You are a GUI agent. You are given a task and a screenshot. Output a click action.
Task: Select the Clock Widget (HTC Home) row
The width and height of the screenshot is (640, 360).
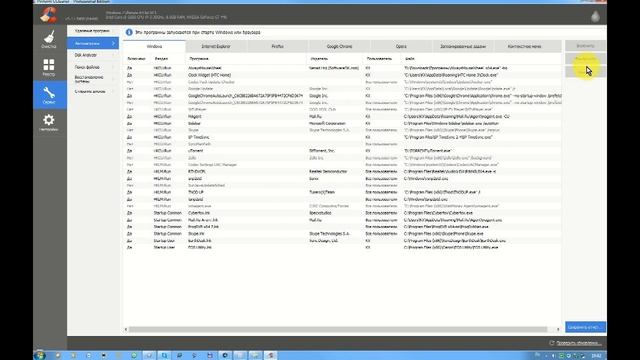point(342,75)
